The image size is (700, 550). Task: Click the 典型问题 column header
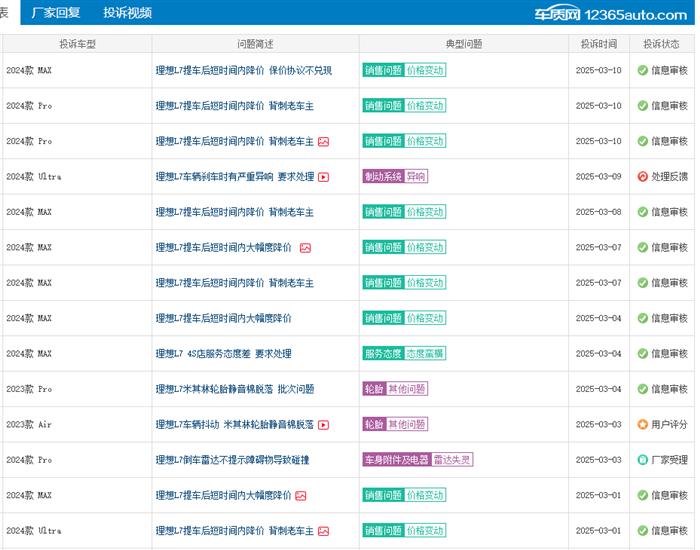pyautogui.click(x=464, y=44)
